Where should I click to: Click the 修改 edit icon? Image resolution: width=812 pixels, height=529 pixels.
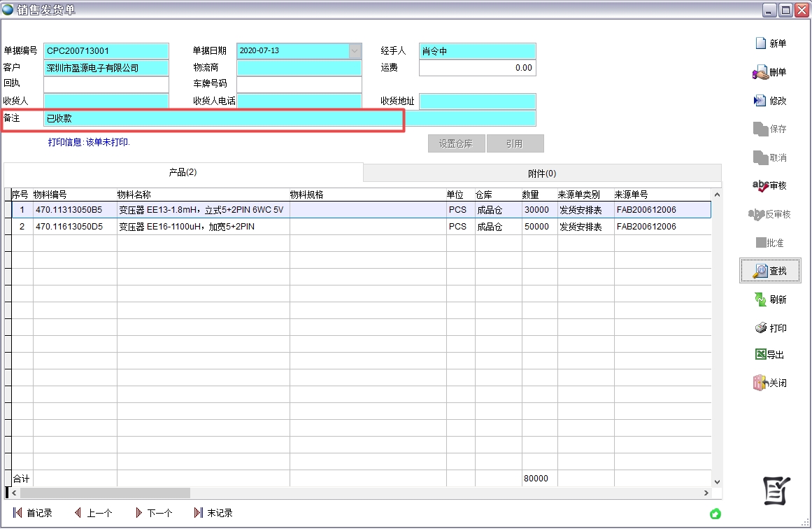click(x=760, y=101)
